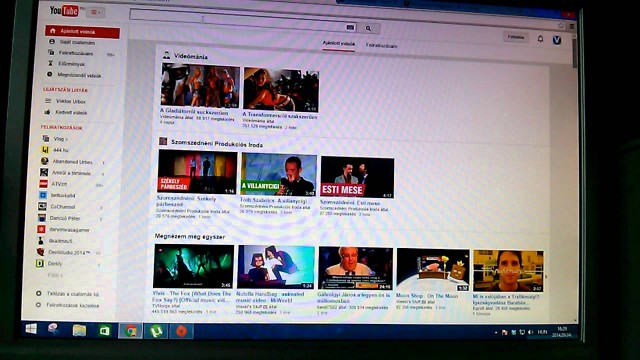This screenshot has width=640, height=360.
Task: Open Kedvelt videók liked videos
Action: point(71,112)
